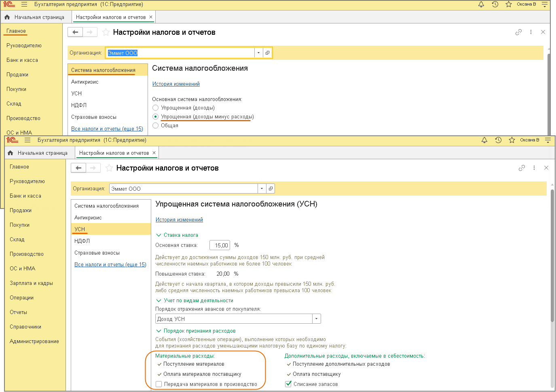The width and height of the screenshot is (556, 392).
Task: Copy link icon in top window
Action: tap(518, 32)
